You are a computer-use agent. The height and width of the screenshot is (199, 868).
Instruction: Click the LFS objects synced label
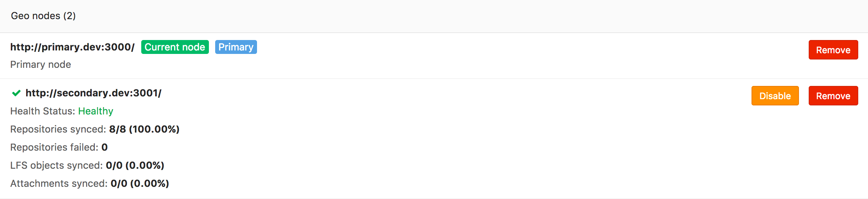point(56,166)
